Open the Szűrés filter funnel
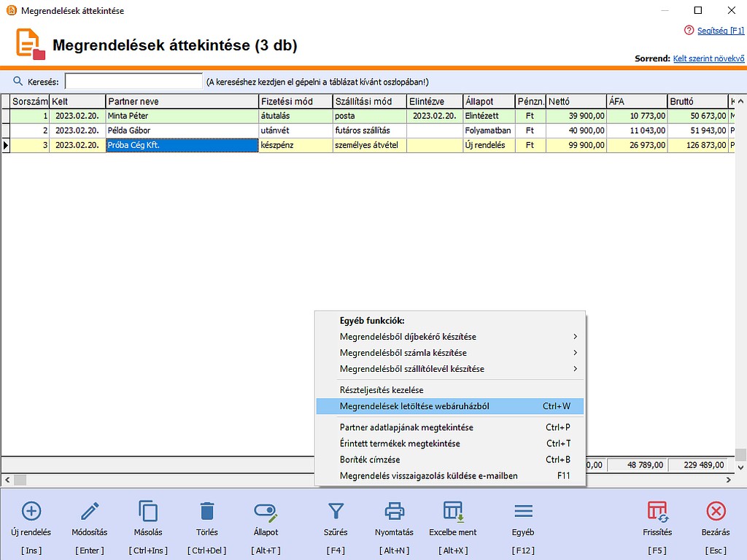Viewport: 747px width, 560px height. click(x=336, y=511)
